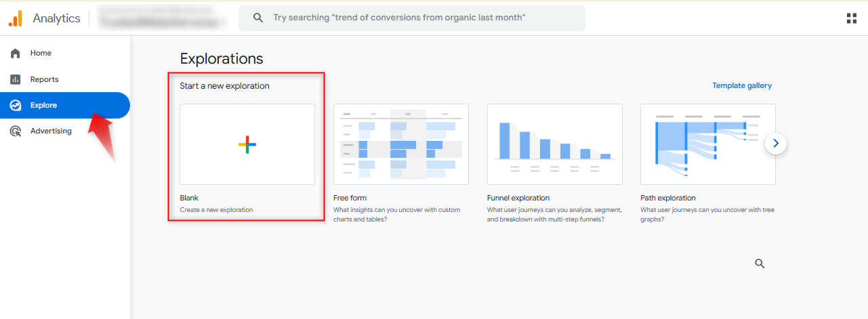Click the 'Free form' label text

click(x=351, y=198)
